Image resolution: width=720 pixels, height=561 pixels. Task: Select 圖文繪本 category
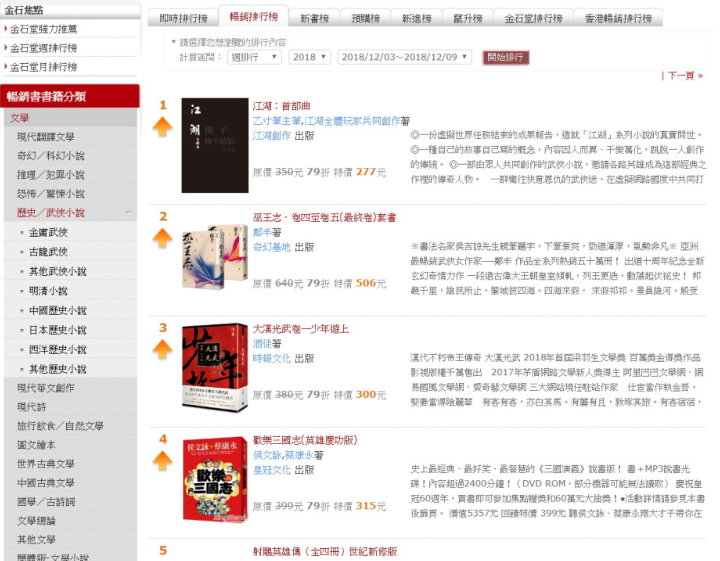pyautogui.click(x=36, y=445)
